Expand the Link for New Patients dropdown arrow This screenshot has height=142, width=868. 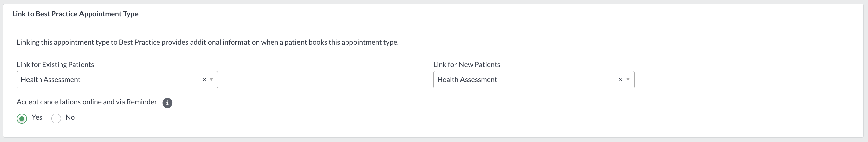point(628,80)
